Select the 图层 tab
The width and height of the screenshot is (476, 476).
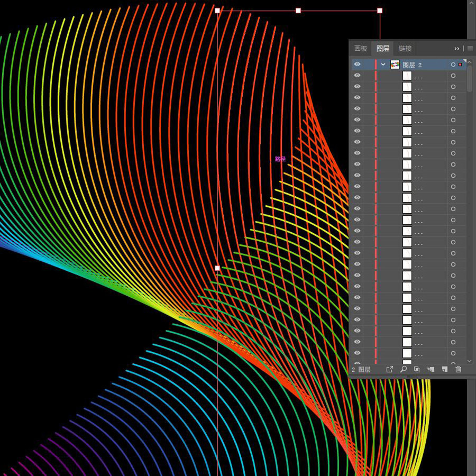[383, 48]
